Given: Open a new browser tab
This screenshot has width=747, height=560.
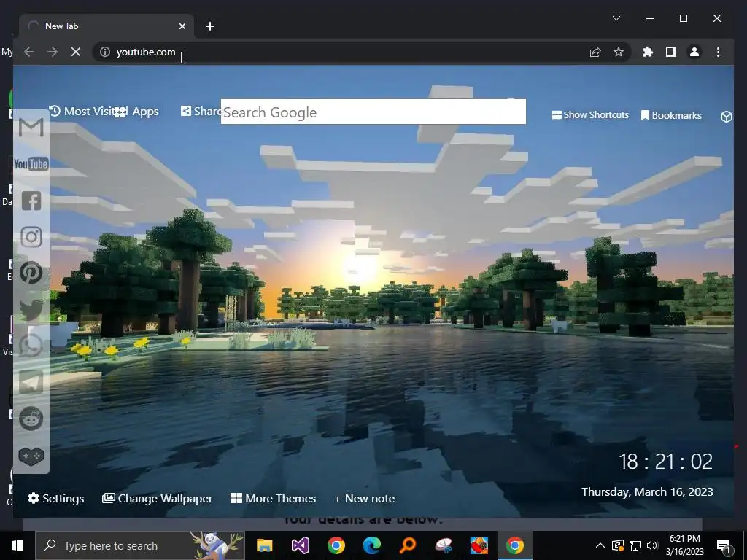Looking at the screenshot, I should point(210,26).
